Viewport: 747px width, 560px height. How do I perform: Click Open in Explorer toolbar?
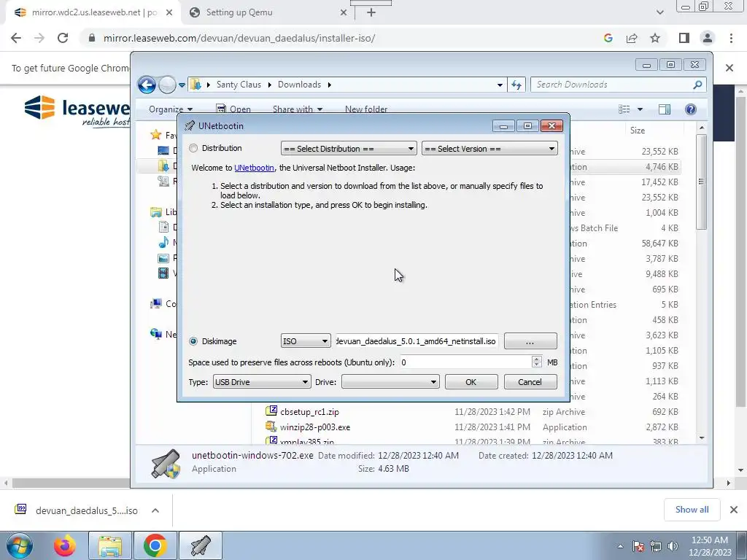(x=233, y=109)
